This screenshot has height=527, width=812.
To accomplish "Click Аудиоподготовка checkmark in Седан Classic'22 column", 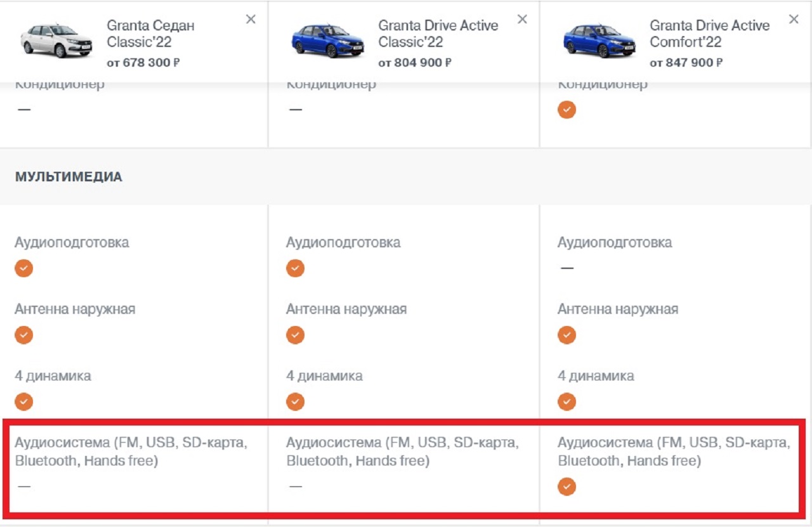I will [23, 268].
